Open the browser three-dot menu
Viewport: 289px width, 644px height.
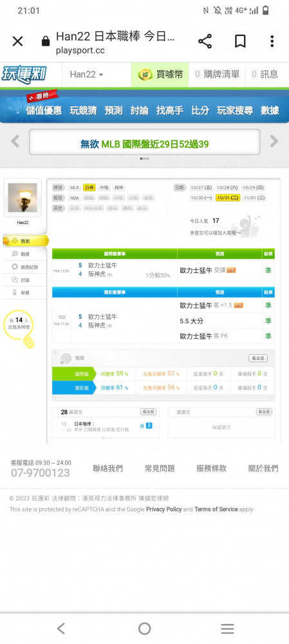(272, 41)
